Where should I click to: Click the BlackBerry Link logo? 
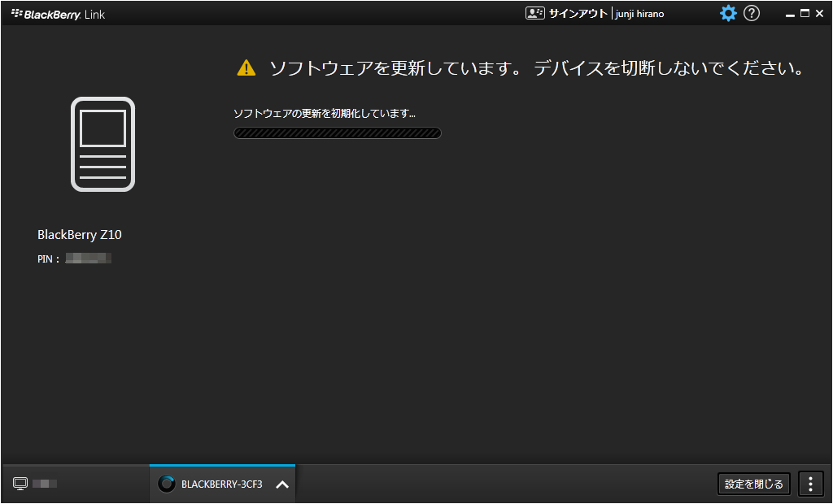[x=58, y=15]
